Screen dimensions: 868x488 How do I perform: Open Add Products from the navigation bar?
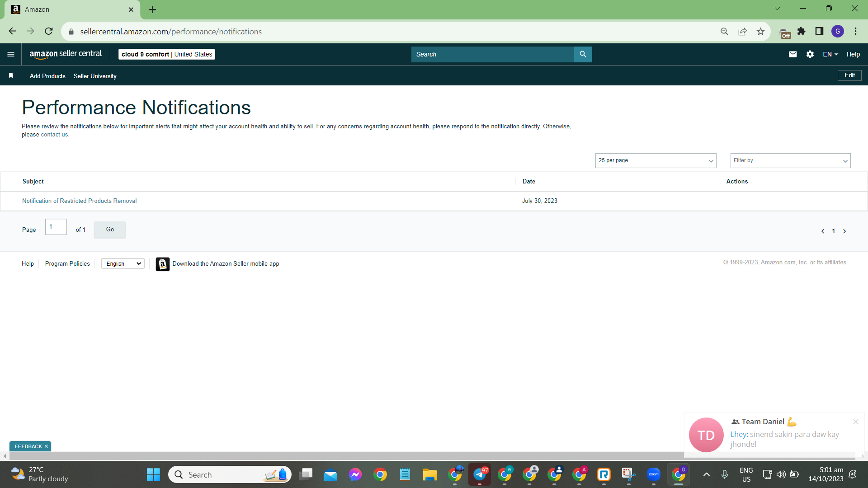point(47,76)
